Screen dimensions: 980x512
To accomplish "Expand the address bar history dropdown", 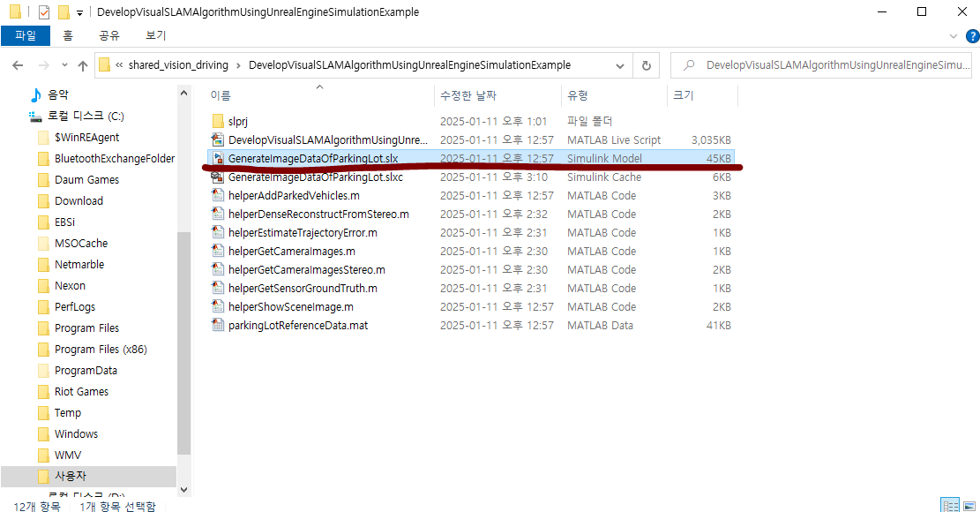I will tap(620, 65).
